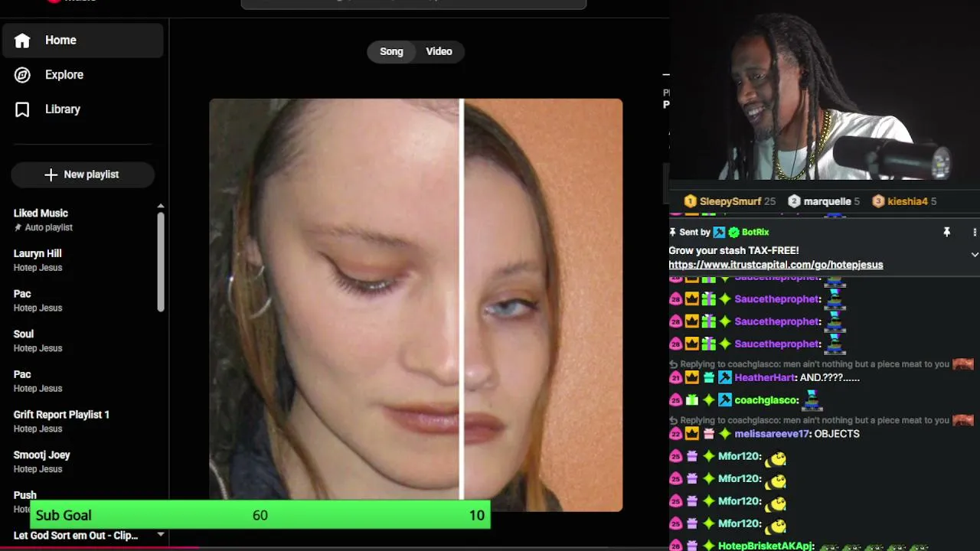Screen dimensions: 980x551
Task: Click the OBJECTS chat message text
Action: pos(837,434)
